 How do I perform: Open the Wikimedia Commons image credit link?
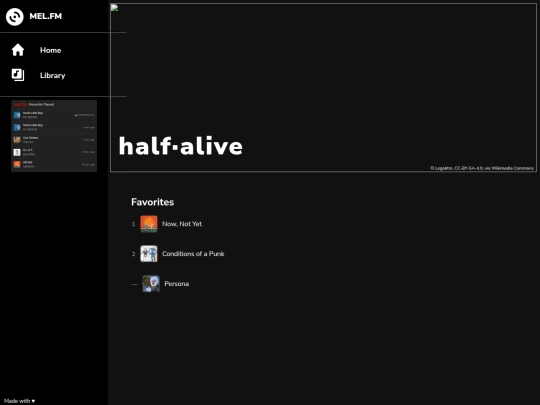482,168
